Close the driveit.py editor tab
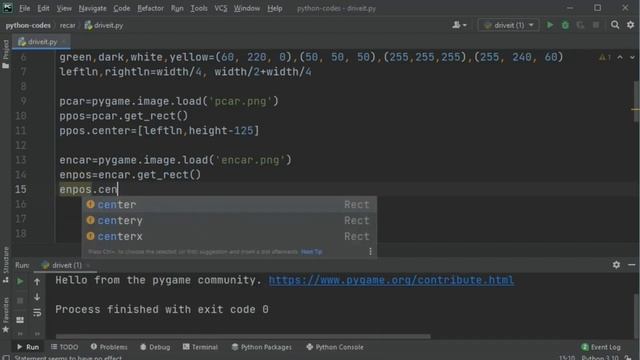 [x=64, y=42]
